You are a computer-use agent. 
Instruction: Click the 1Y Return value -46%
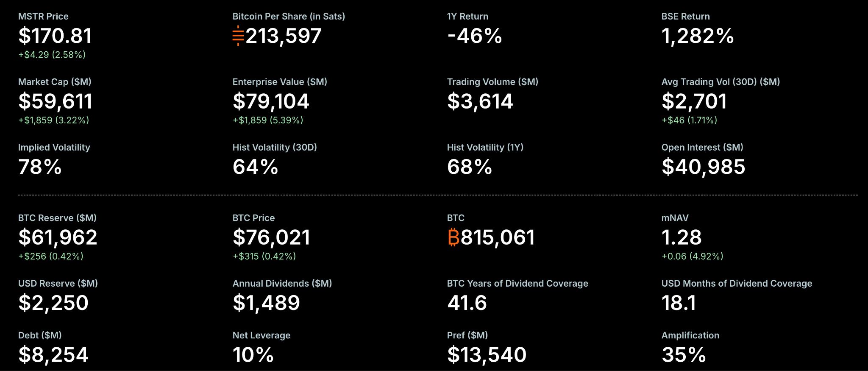click(x=475, y=36)
